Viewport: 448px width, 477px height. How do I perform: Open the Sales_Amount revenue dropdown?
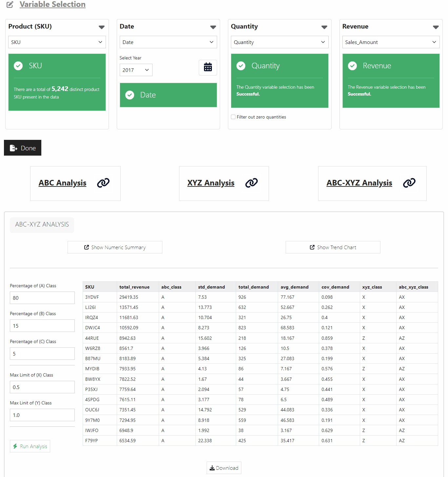coord(391,42)
